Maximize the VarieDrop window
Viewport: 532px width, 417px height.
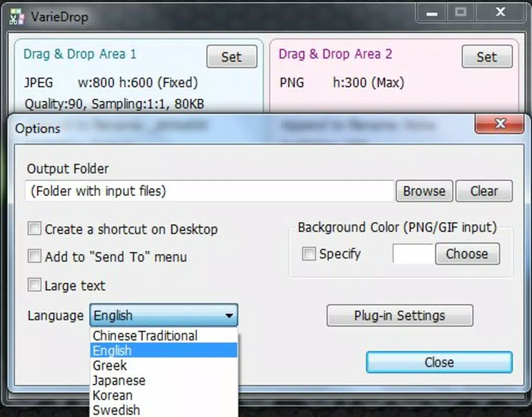(461, 13)
